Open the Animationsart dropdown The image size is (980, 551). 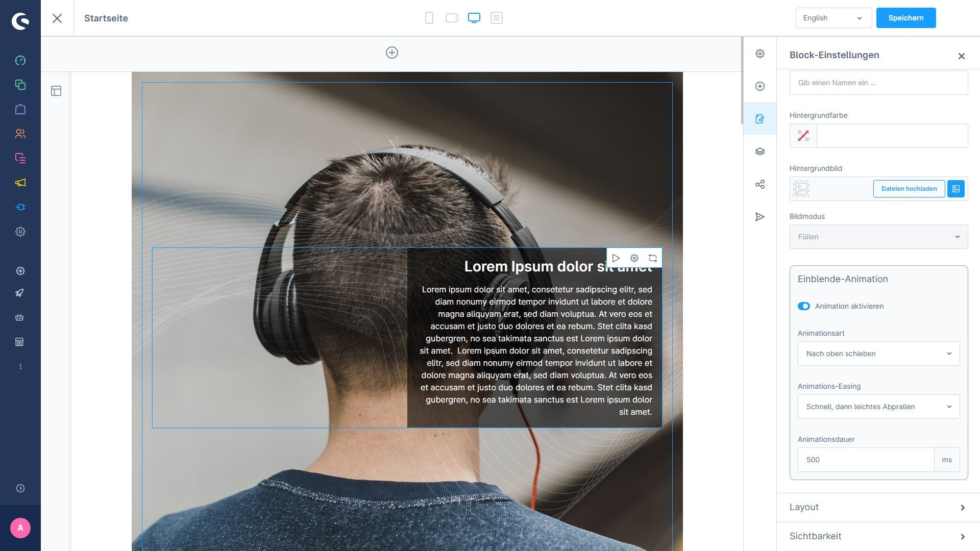point(878,353)
